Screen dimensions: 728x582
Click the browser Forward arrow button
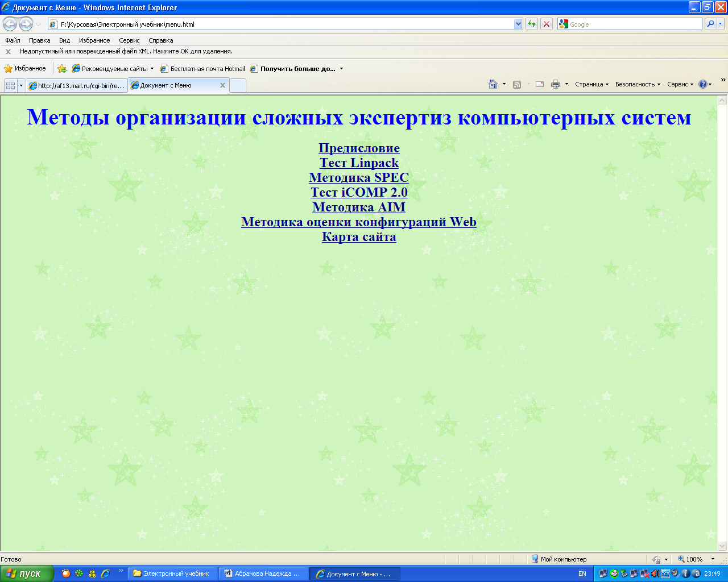pos(26,24)
